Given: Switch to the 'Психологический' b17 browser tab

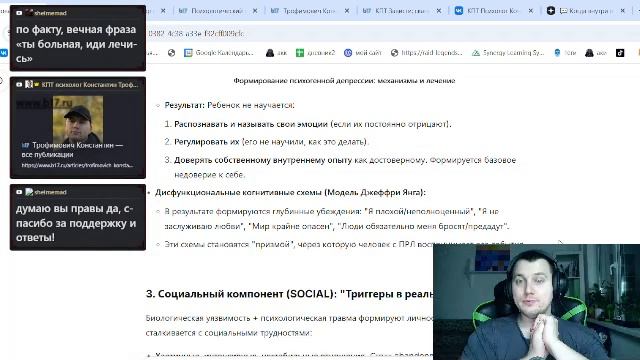Looking at the screenshot, I should tap(216, 11).
